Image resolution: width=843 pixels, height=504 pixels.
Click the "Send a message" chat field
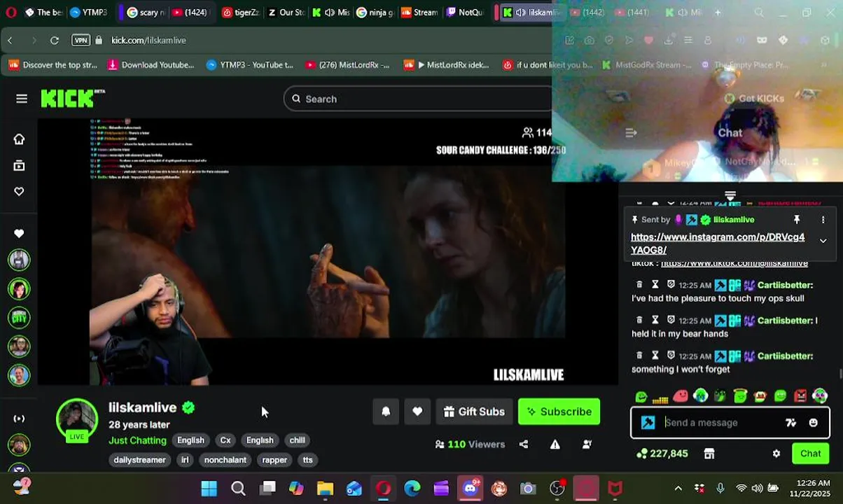pyautogui.click(x=720, y=423)
